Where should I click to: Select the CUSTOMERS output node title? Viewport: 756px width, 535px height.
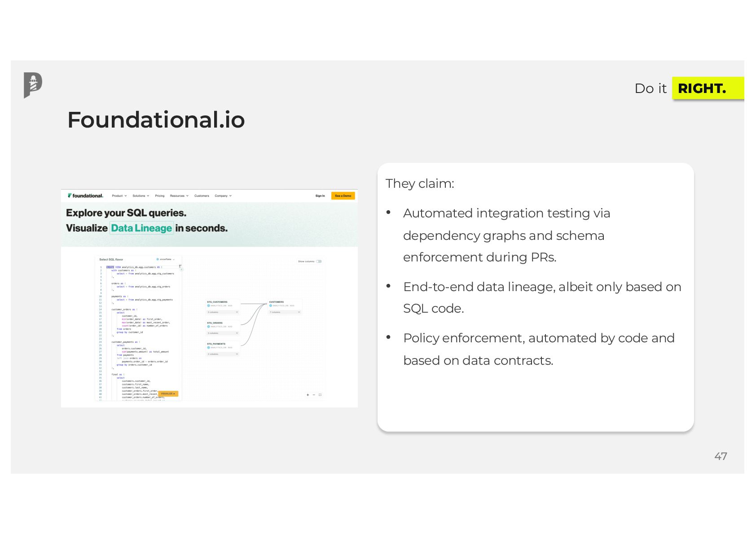(x=277, y=302)
